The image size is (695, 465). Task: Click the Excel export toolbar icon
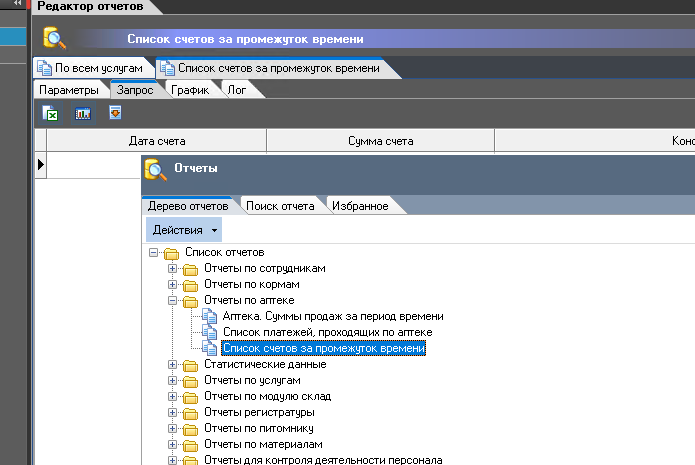click(x=51, y=114)
